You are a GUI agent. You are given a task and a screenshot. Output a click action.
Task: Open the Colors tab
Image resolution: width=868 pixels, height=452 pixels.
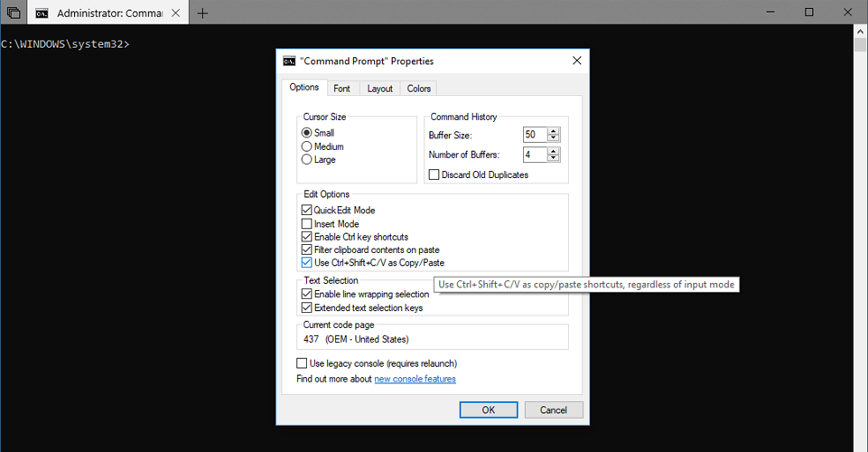[418, 89]
